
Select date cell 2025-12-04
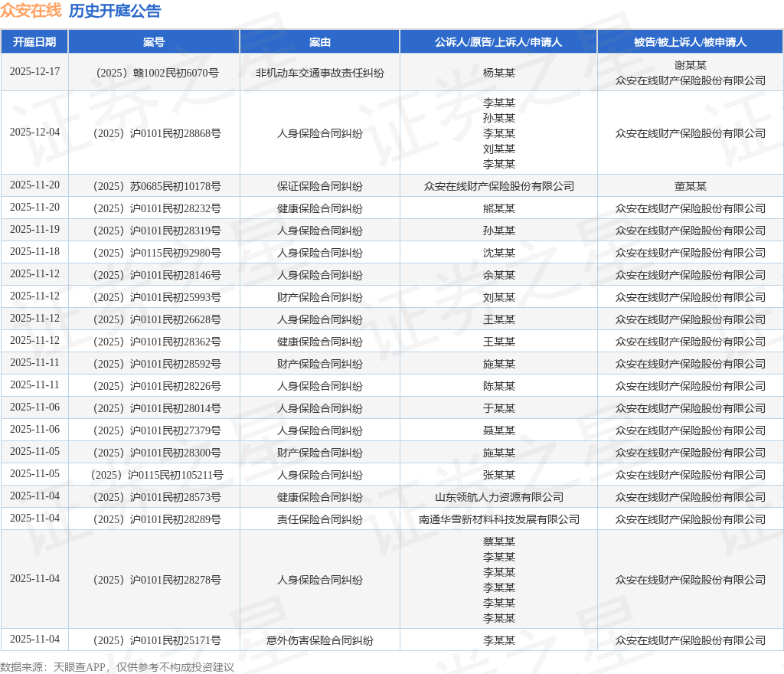click(34, 133)
